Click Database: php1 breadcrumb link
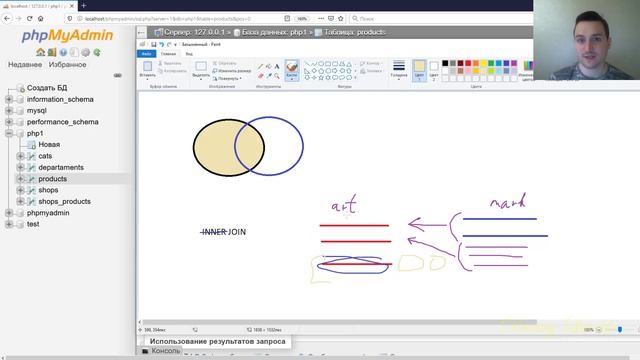The height and width of the screenshot is (360, 640). [x=273, y=32]
